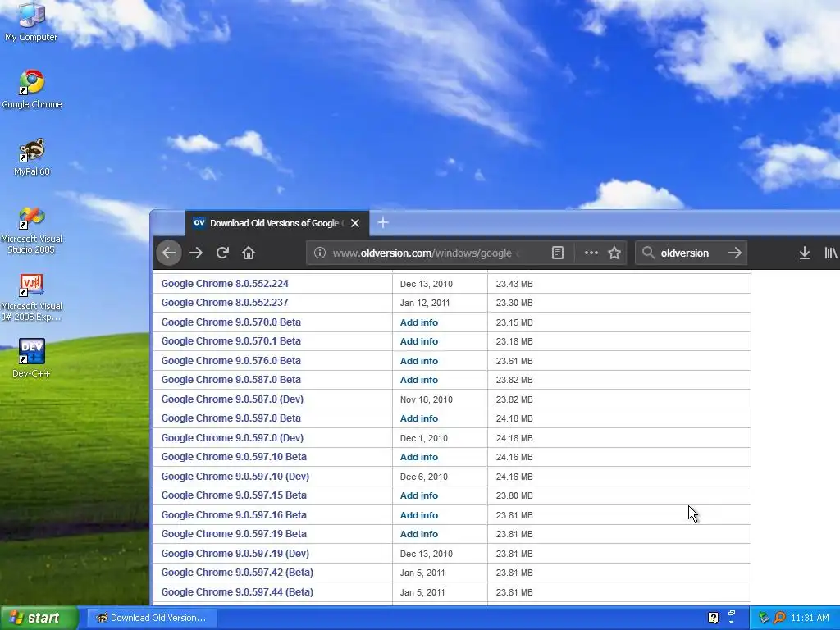Open My Computer desktop icon
The height and width of the screenshot is (630, 840).
[31, 22]
